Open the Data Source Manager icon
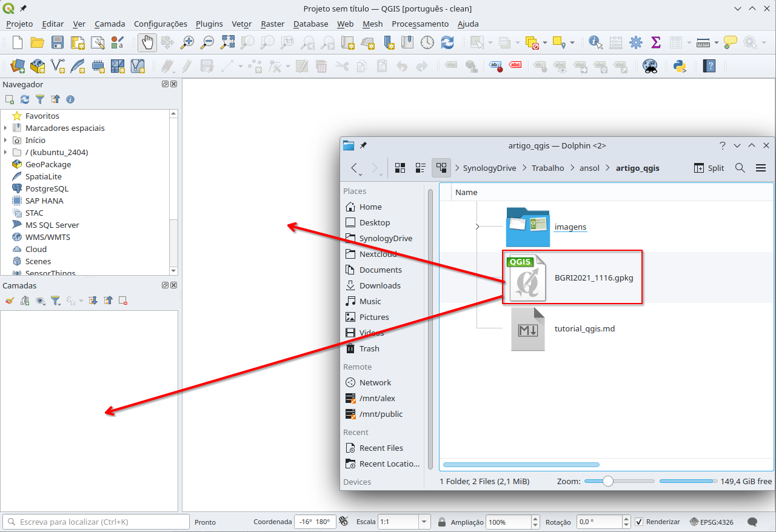Image resolution: width=776 pixels, height=532 pixels. point(18,65)
